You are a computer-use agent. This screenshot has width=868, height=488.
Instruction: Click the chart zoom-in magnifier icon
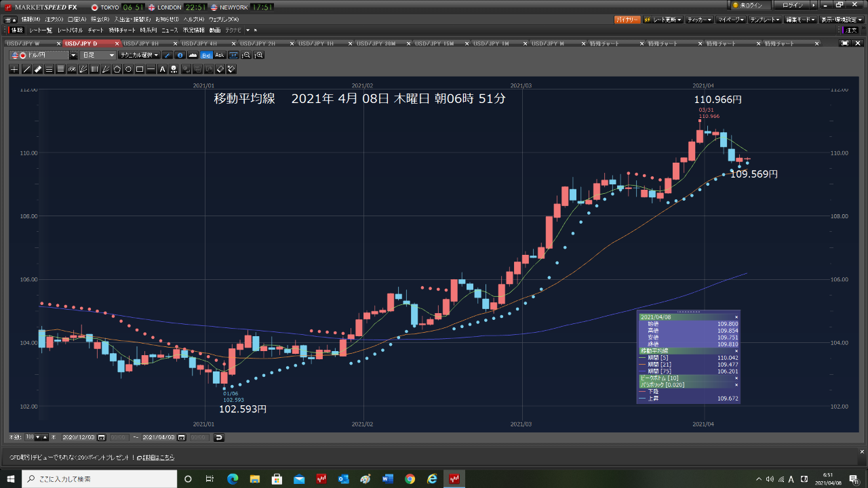[x=258, y=55]
